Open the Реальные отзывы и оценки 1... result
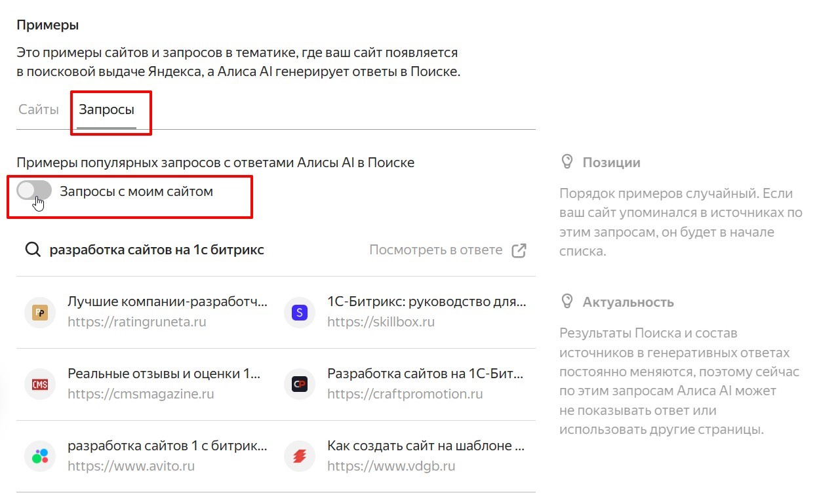This screenshot has height=504, width=819. click(x=165, y=374)
